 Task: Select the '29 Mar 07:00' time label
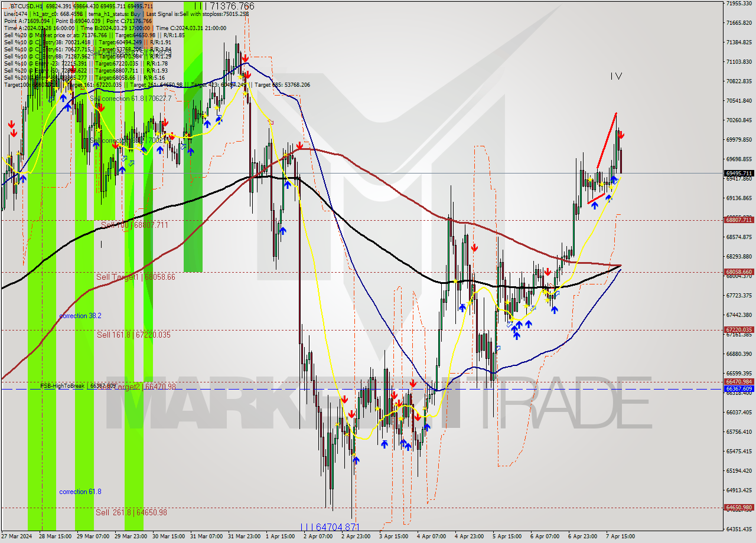(93, 537)
